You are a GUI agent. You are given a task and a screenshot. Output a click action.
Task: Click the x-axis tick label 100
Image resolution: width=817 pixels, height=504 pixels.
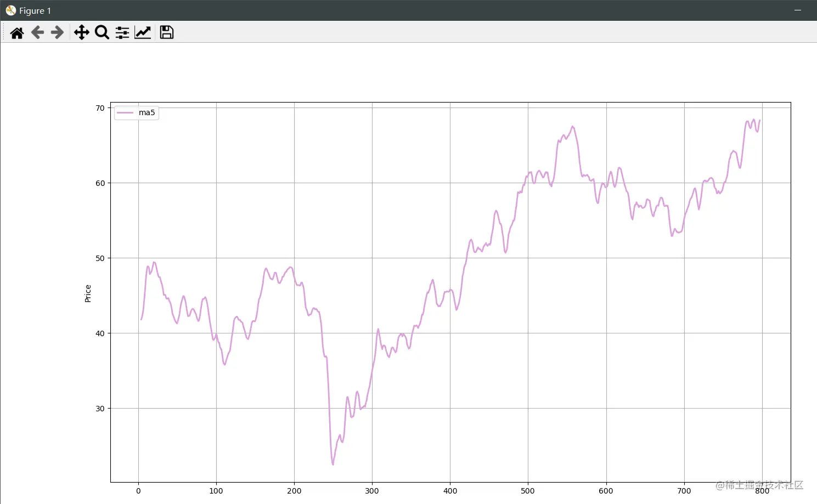(x=216, y=491)
